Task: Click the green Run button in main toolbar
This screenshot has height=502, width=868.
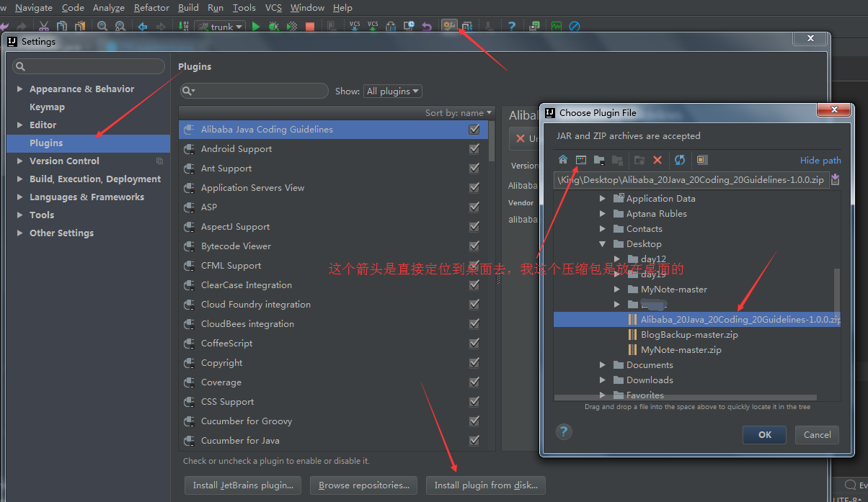Action: click(x=256, y=27)
